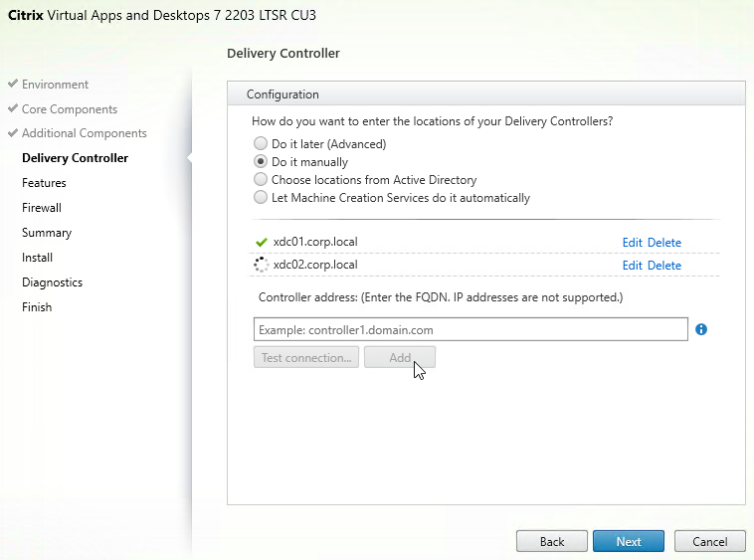The height and width of the screenshot is (560, 754).
Task: Select Let Machine Creation Services do it automatically
Action: click(261, 197)
